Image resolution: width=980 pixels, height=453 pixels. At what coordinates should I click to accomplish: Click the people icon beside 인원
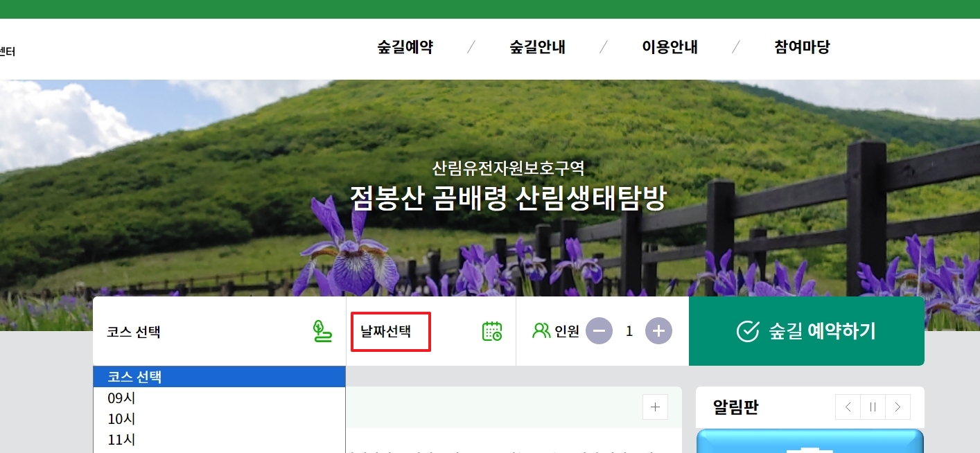[x=541, y=330]
